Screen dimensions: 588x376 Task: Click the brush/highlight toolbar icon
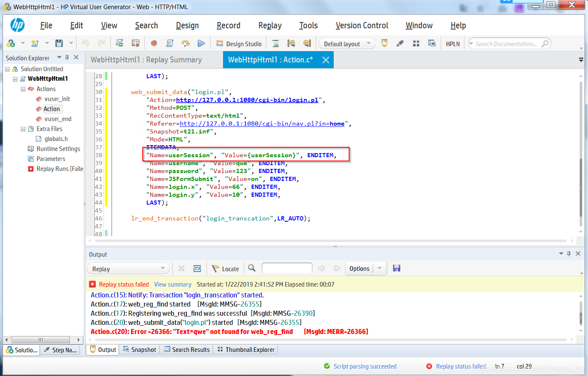click(x=400, y=43)
